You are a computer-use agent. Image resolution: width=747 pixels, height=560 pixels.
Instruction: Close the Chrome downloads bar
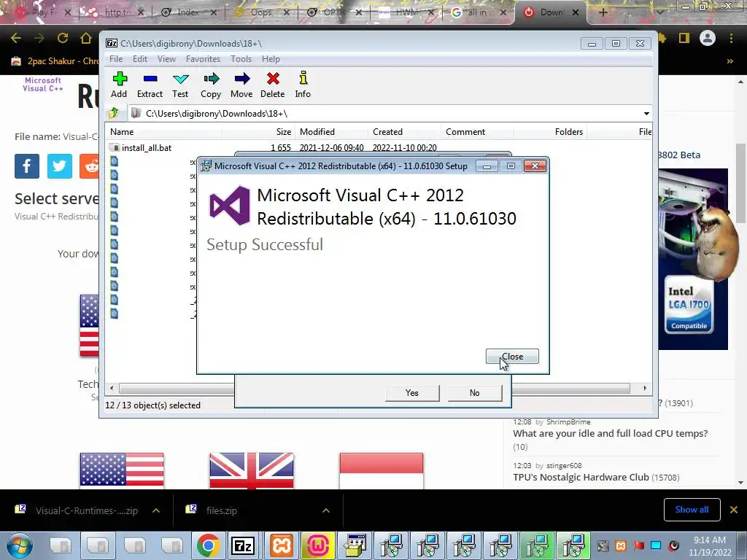pyautogui.click(x=734, y=510)
